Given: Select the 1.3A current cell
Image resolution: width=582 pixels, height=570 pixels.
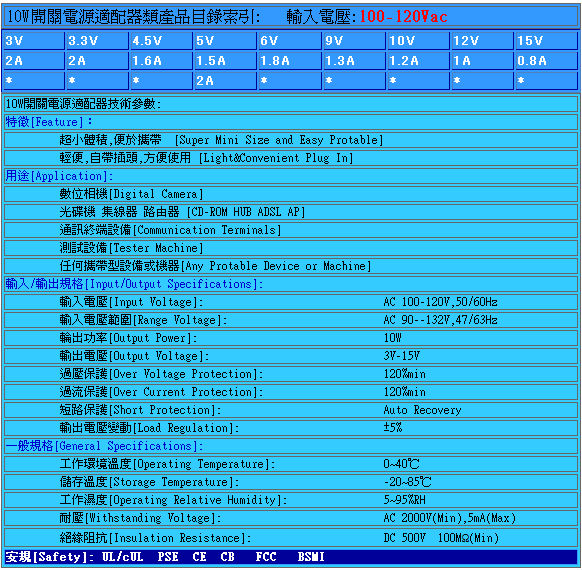Looking at the screenshot, I should (354, 61).
